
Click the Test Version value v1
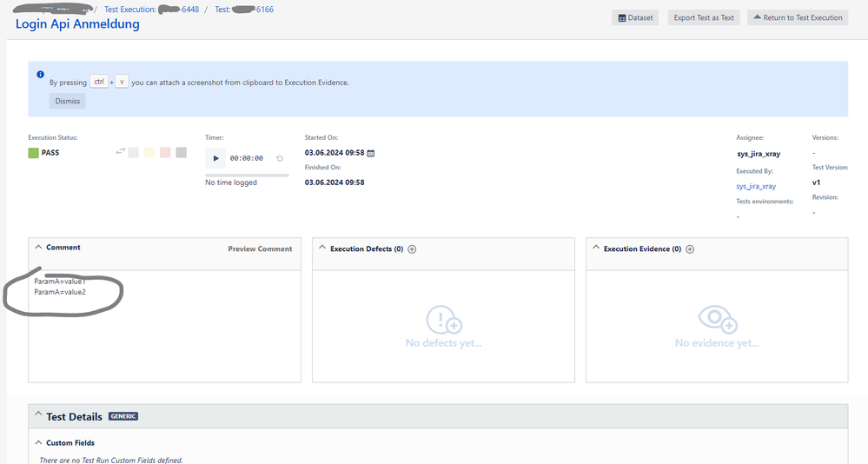tap(816, 182)
